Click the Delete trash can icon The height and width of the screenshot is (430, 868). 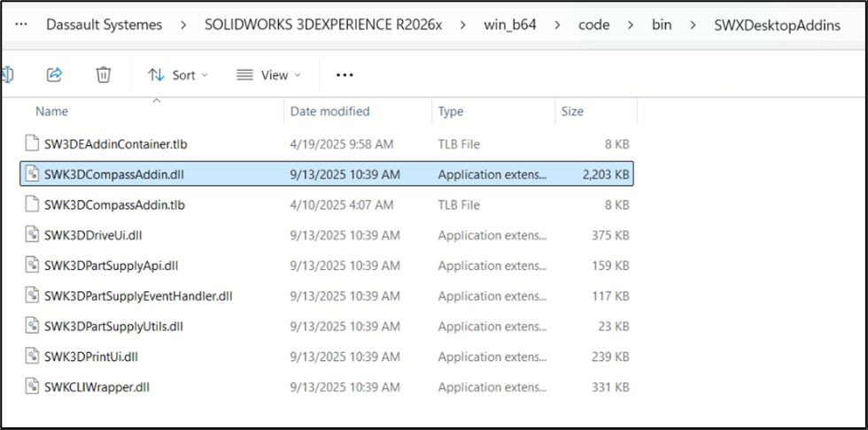tap(104, 74)
